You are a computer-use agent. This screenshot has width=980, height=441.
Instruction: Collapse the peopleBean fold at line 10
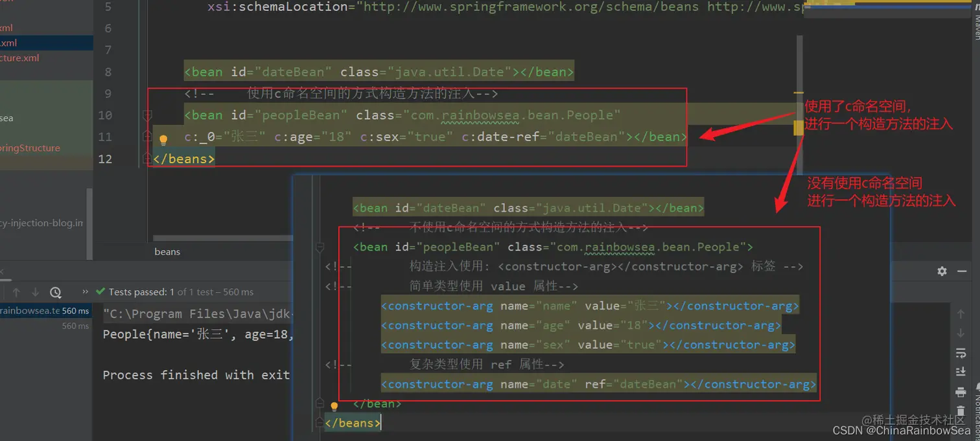[x=147, y=115]
